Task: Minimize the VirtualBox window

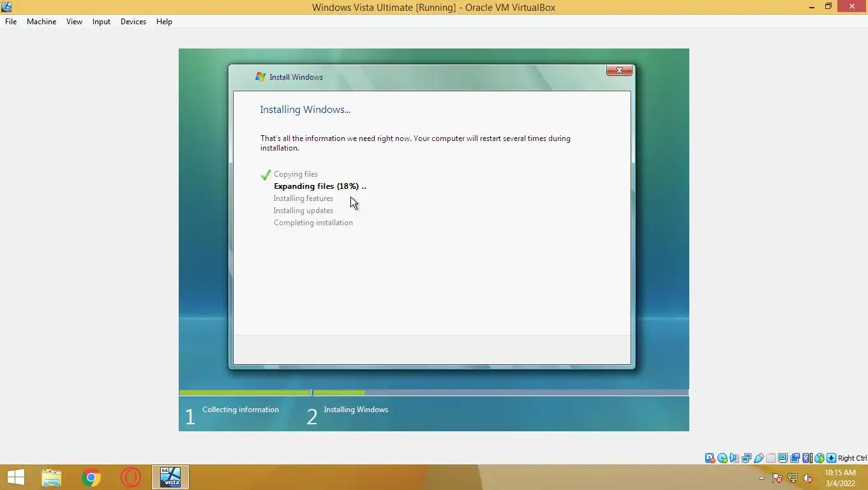Action: click(x=812, y=7)
